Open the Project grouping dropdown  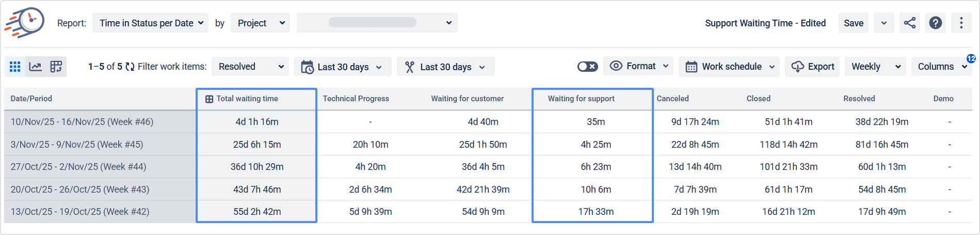(x=260, y=23)
